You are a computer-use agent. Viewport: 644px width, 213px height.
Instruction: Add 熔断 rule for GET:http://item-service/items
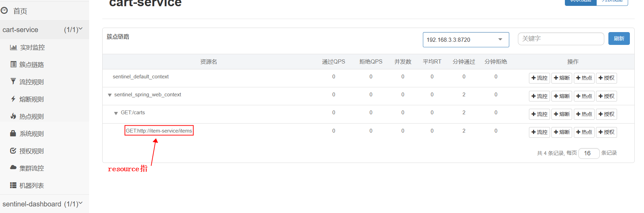click(561, 132)
